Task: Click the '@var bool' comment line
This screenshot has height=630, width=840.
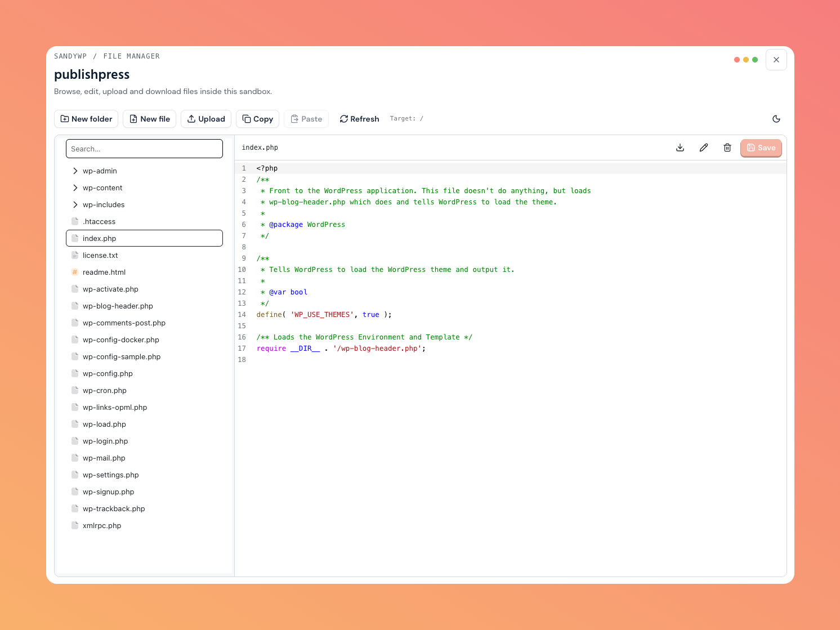Action: [x=284, y=292]
